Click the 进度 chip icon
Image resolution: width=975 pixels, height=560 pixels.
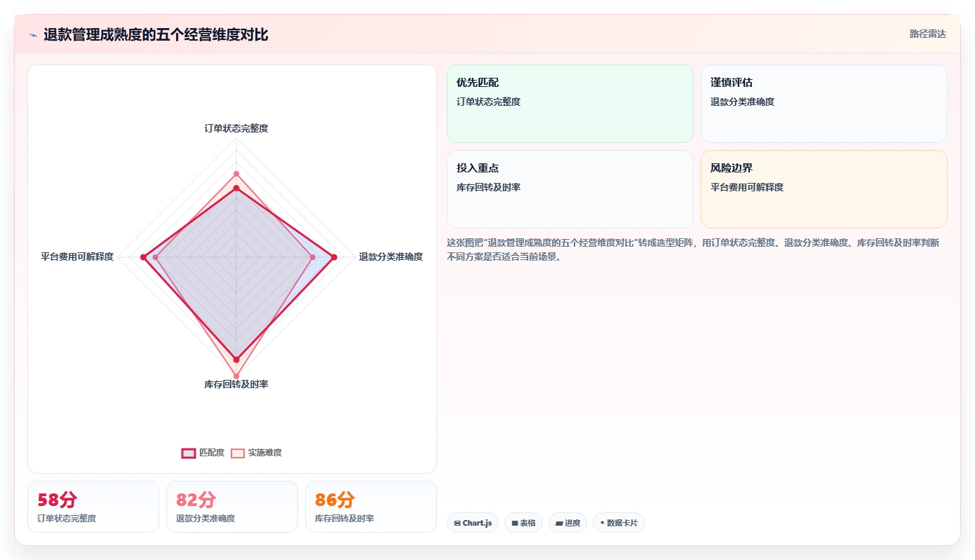point(559,524)
